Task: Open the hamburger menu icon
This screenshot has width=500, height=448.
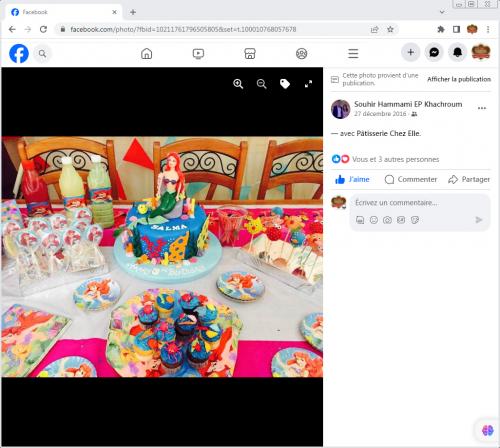Action: pyautogui.click(x=353, y=53)
